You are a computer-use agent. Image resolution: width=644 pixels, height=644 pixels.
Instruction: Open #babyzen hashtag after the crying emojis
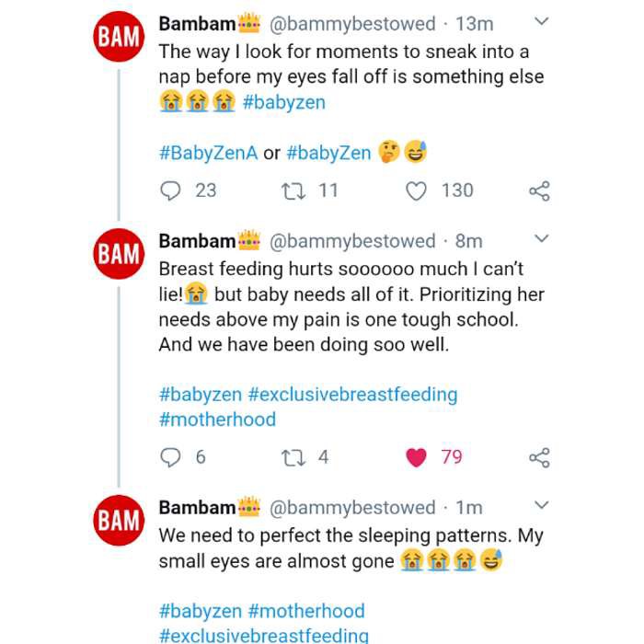pos(284,102)
